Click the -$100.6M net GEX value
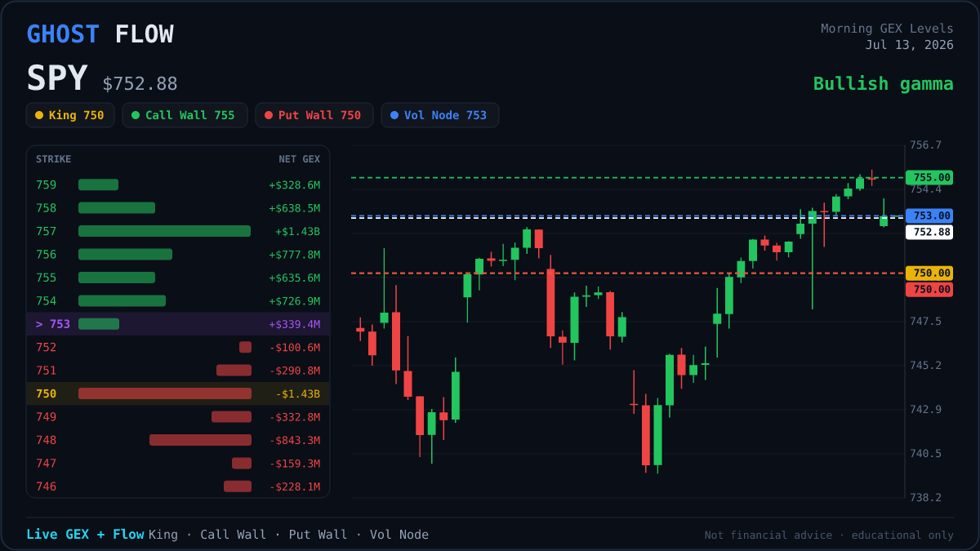Screen dimensions: 980x551 295,347
